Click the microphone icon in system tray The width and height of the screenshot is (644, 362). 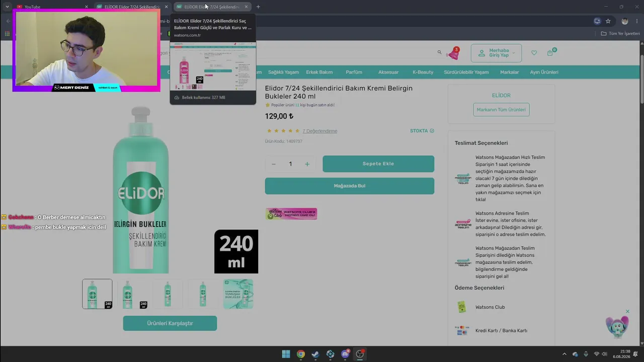tap(586, 354)
